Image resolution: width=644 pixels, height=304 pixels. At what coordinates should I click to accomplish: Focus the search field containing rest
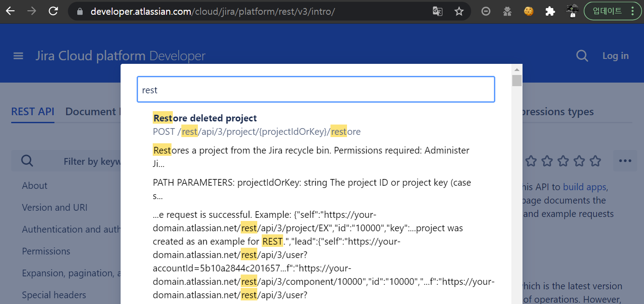316,90
